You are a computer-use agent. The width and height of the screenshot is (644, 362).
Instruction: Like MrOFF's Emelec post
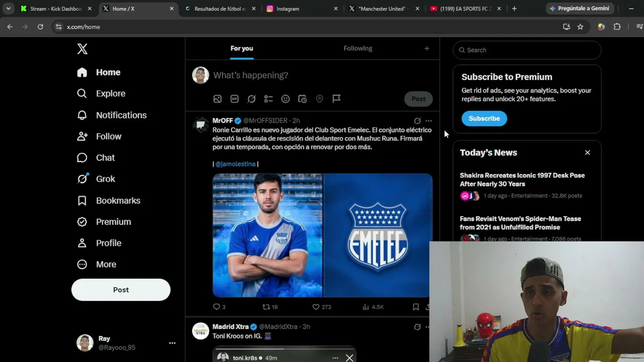pyautogui.click(x=321, y=307)
